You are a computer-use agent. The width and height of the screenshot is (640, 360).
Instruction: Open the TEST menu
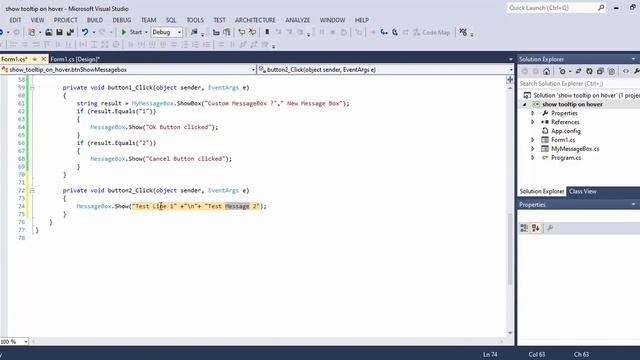click(x=219, y=20)
